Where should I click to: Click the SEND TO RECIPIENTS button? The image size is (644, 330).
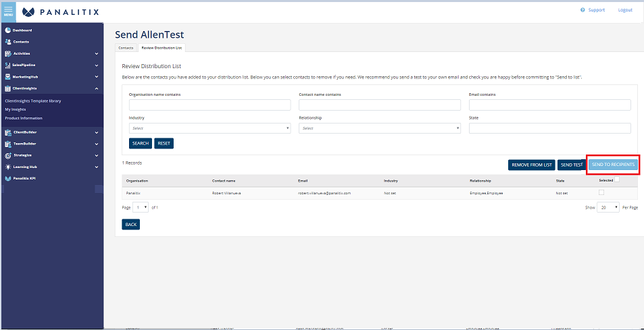pos(613,165)
